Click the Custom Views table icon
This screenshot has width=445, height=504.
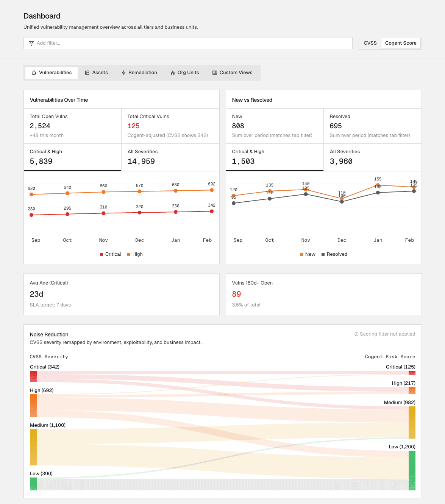(x=215, y=73)
